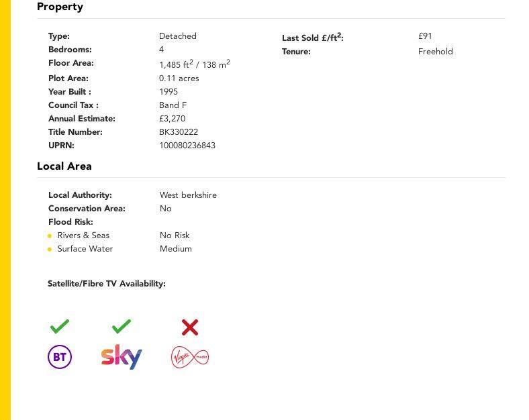Click the Last Sold £91 value
Viewport: 529px width, 420px height.
click(x=425, y=36)
